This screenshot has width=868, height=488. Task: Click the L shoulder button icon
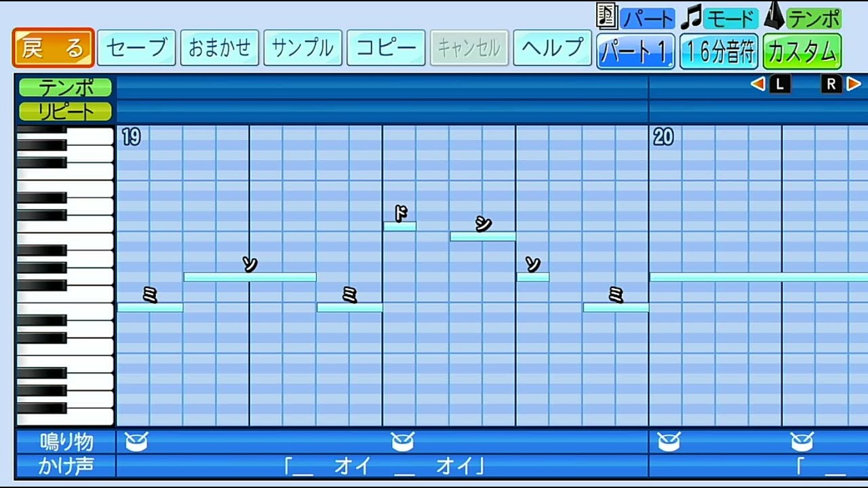click(779, 84)
